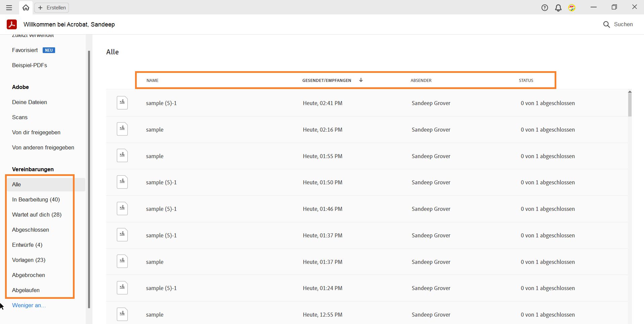Open the Favorisiert section
Screen dimensions: 644x324
tap(25, 50)
